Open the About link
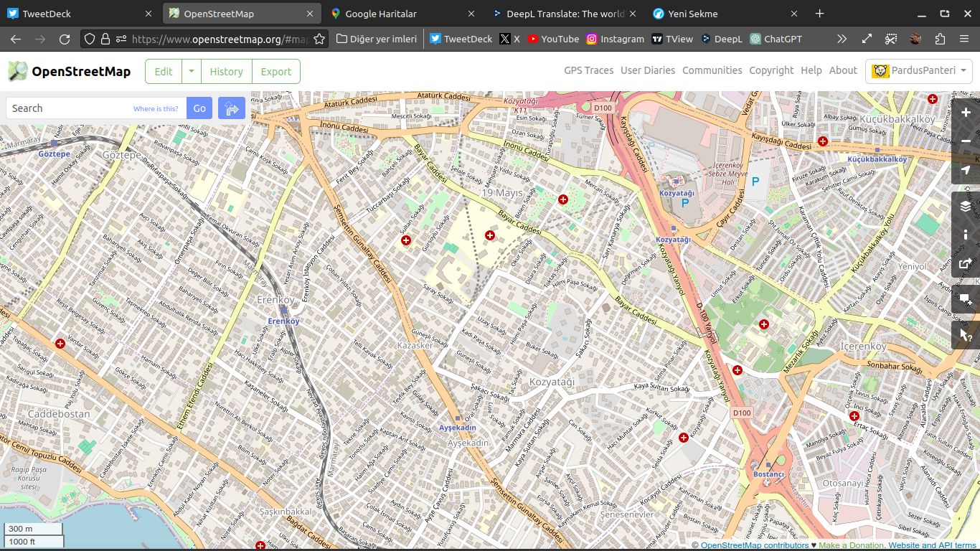The image size is (980, 551). click(x=843, y=70)
